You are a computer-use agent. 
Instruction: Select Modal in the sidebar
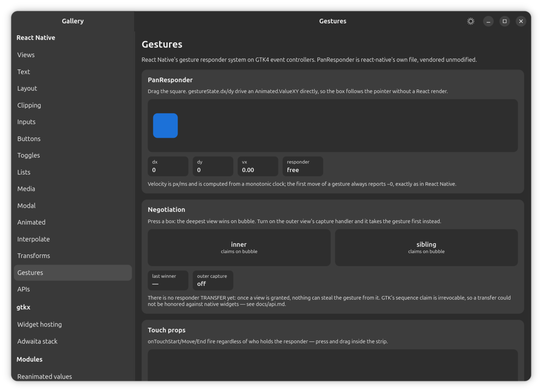(73, 205)
